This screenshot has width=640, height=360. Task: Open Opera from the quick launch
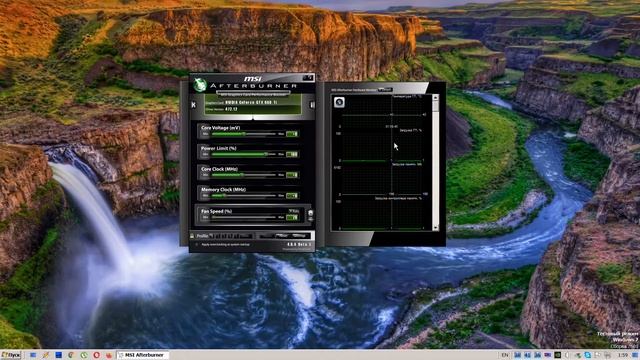click(x=96, y=355)
